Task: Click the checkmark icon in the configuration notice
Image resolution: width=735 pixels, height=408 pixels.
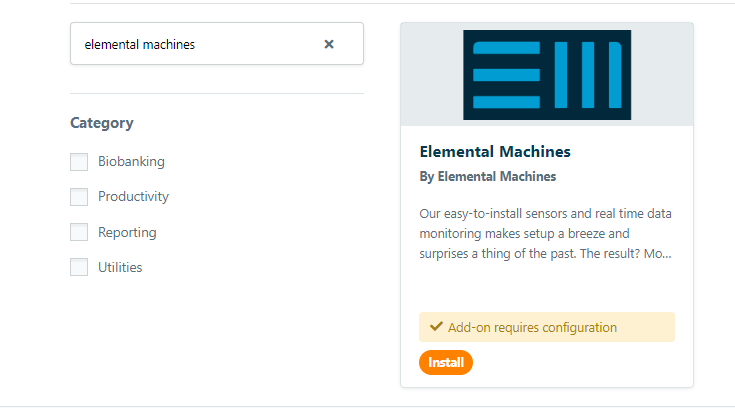Action: tap(436, 327)
